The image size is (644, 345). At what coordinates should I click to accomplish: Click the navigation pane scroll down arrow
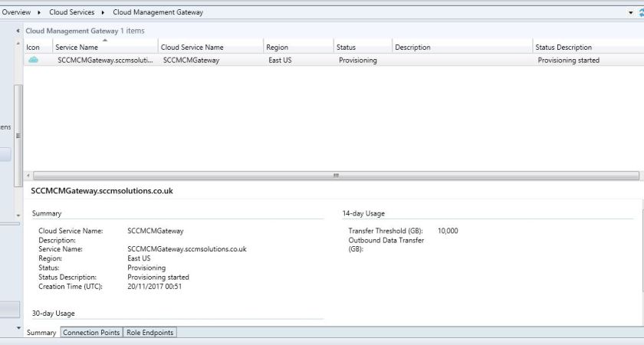[18, 215]
